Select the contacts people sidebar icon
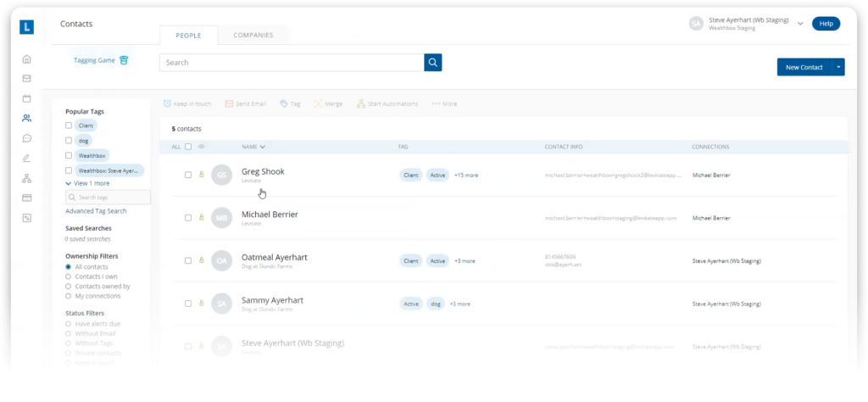This screenshot has width=868, height=402. pyautogui.click(x=26, y=118)
